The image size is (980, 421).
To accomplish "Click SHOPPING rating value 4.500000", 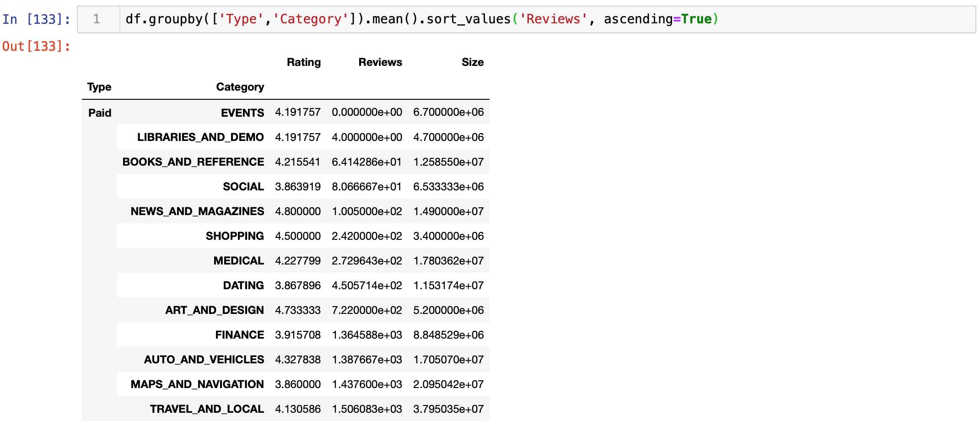I will [x=298, y=236].
